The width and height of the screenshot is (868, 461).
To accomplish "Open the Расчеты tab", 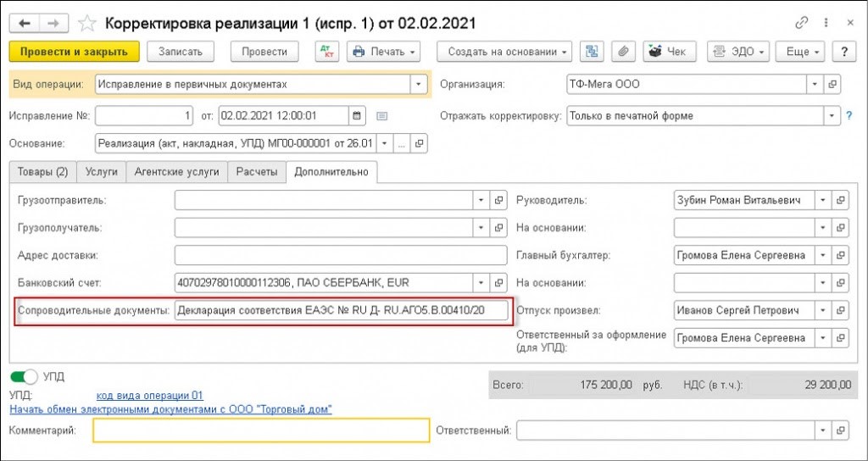I will (257, 171).
